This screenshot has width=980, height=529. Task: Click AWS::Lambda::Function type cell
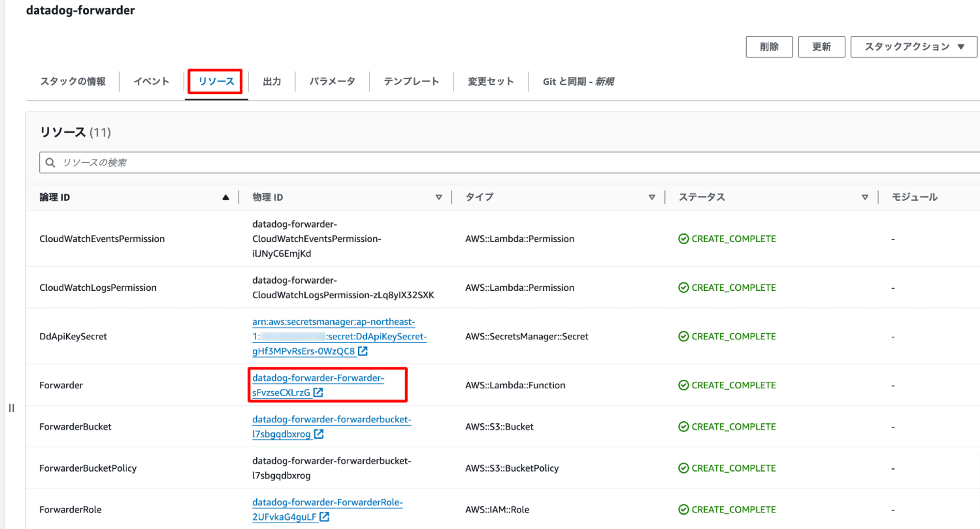tap(515, 385)
